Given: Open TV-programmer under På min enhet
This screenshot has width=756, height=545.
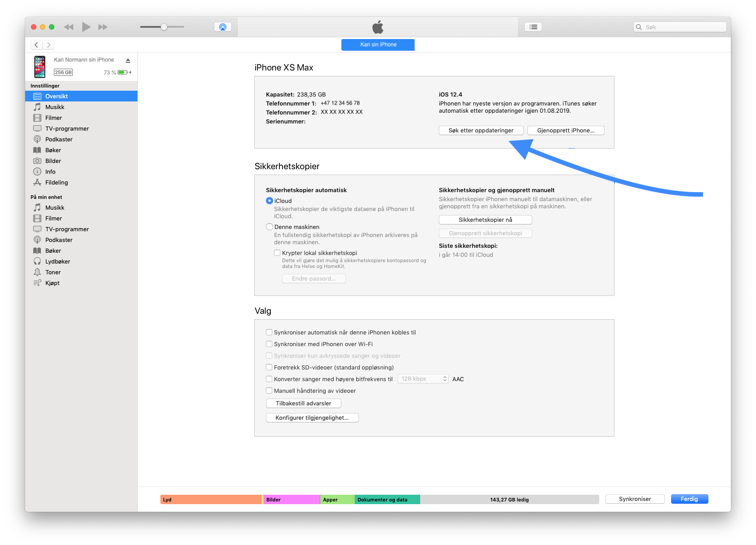Looking at the screenshot, I should coord(81,229).
